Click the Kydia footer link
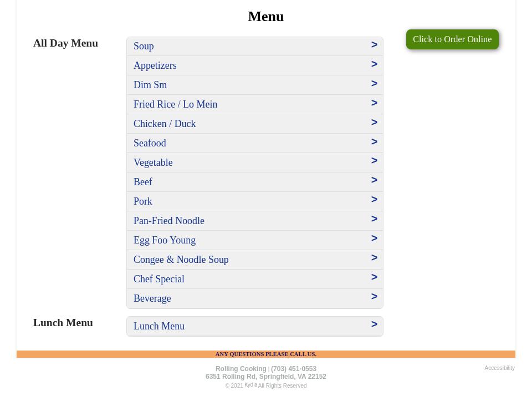 250,385
